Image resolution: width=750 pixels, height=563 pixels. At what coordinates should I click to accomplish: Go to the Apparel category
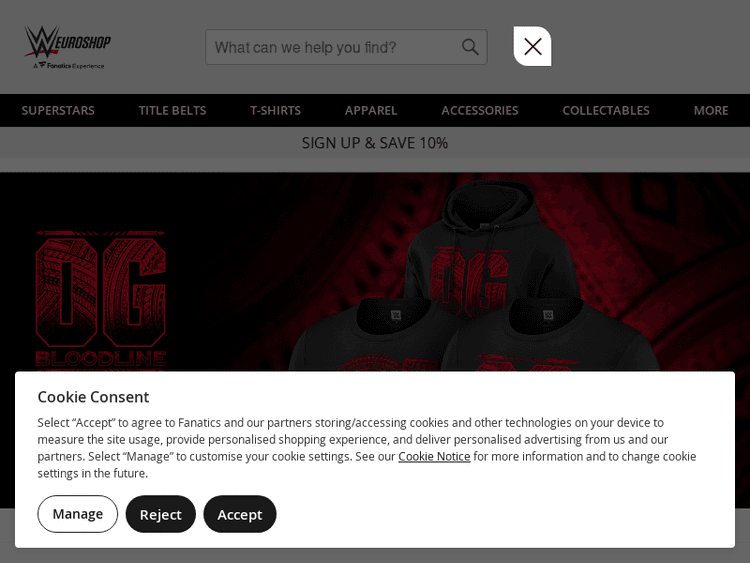pyautogui.click(x=371, y=110)
